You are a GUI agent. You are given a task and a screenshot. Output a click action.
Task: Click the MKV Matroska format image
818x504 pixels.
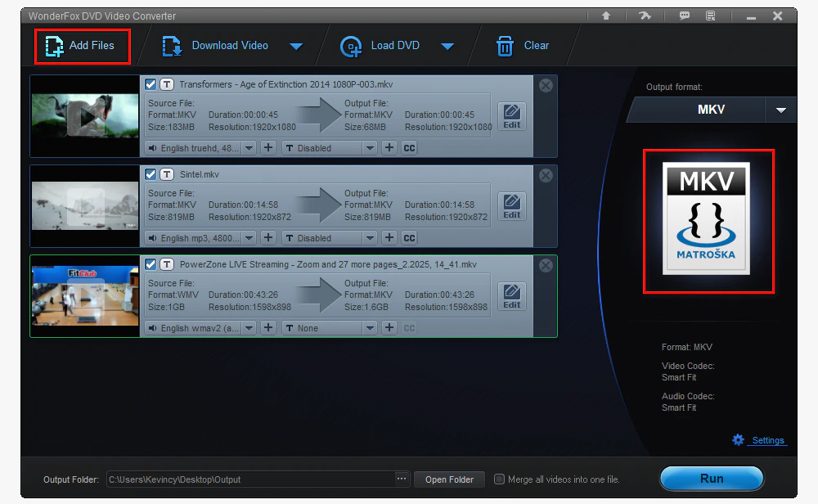point(707,218)
